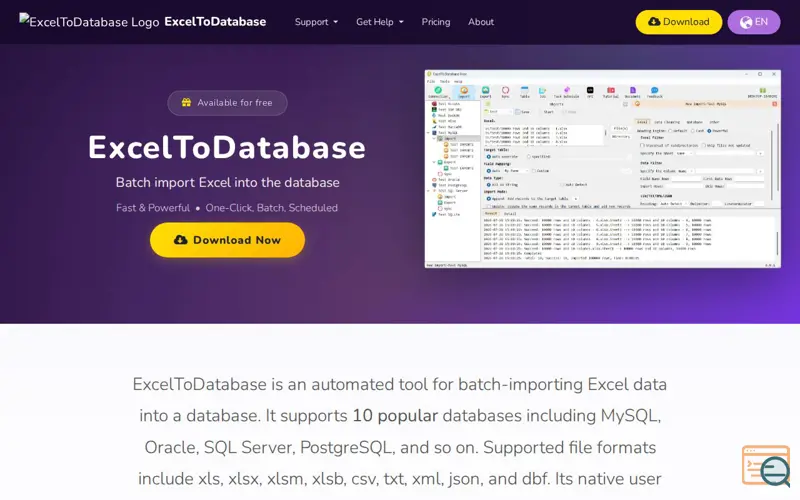The image size is (800, 500).
Task: Expand the Support dropdown menu
Action: click(x=316, y=22)
